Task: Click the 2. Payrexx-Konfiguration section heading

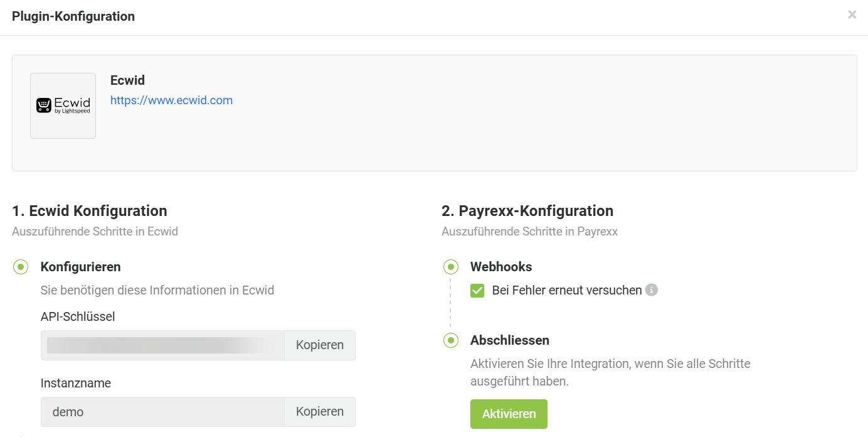Action: [527, 210]
